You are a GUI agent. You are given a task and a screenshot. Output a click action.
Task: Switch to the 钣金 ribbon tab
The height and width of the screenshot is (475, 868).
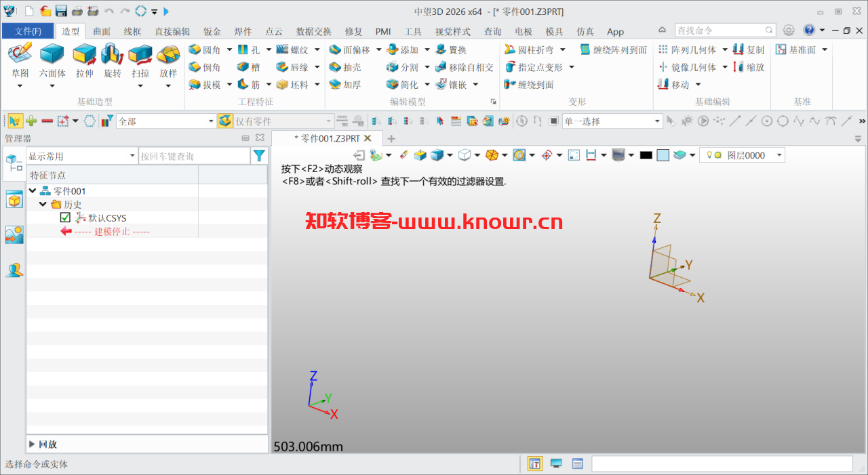(x=212, y=31)
